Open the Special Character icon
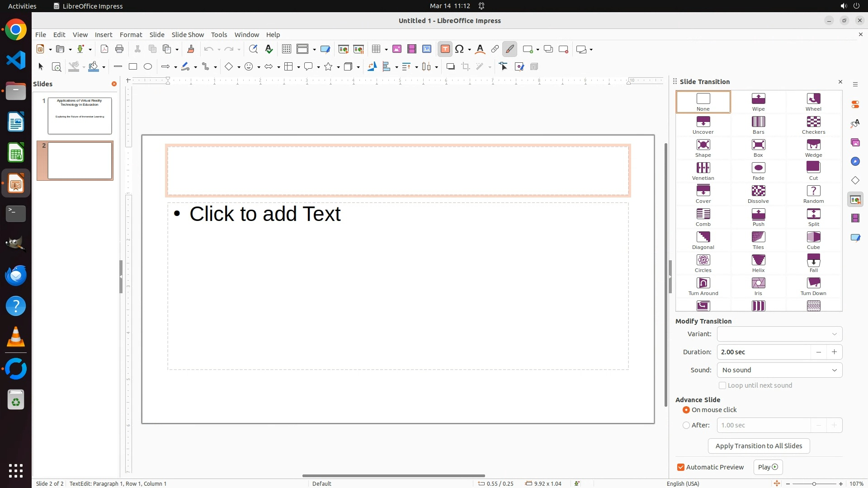The width and height of the screenshot is (868, 488). point(460,49)
